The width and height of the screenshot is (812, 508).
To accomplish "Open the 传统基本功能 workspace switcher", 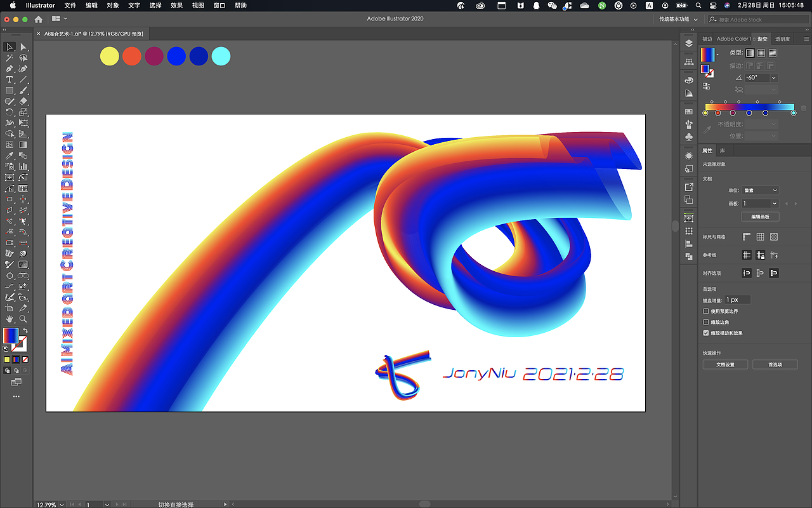I will [678, 19].
